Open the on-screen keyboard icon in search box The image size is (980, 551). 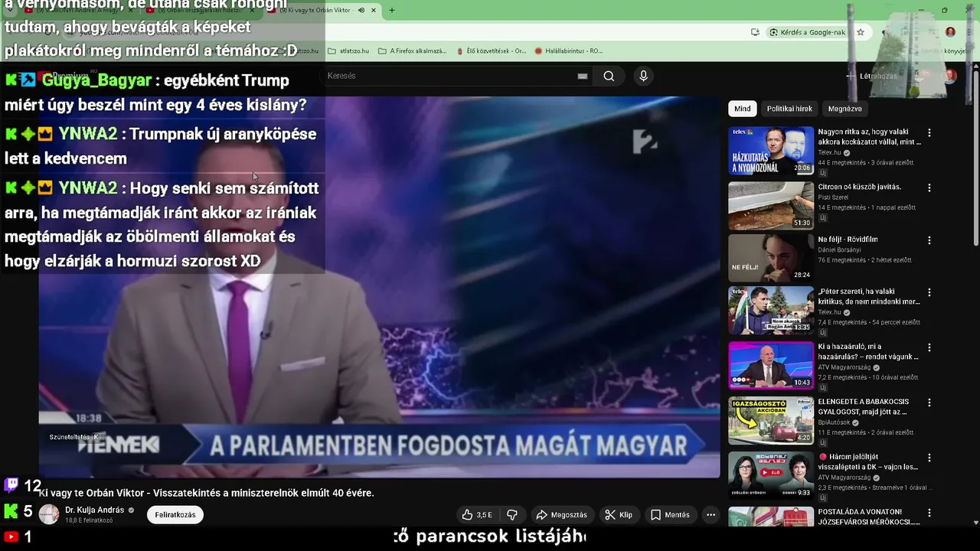pos(583,76)
